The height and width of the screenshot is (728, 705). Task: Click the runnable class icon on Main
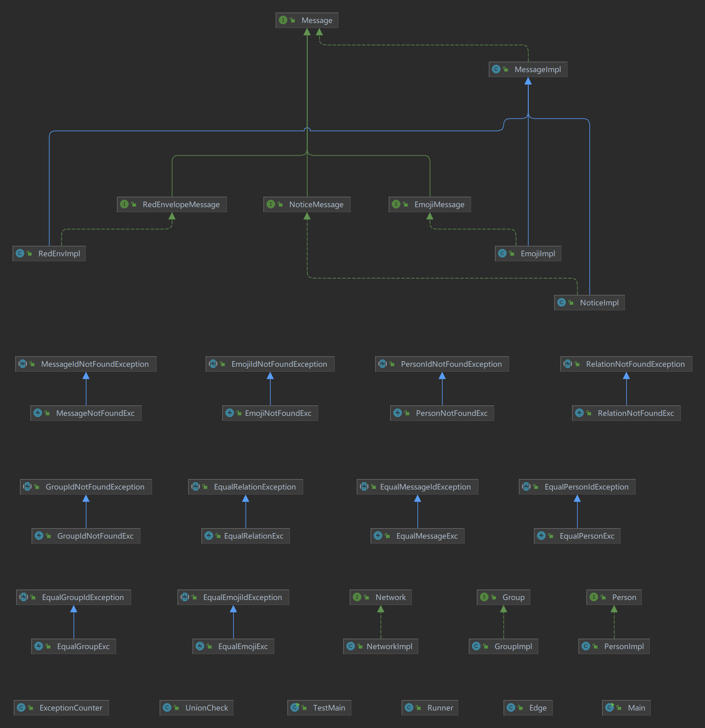point(610,707)
